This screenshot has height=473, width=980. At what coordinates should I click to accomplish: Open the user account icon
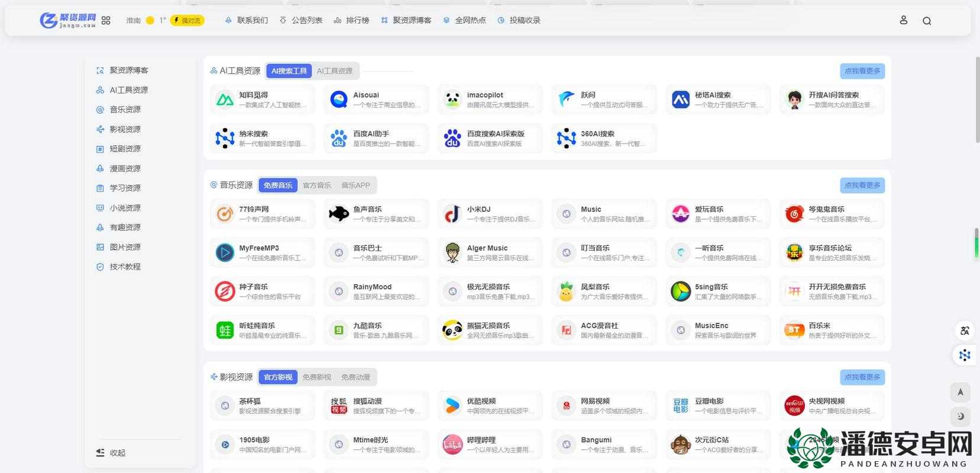click(x=903, y=20)
